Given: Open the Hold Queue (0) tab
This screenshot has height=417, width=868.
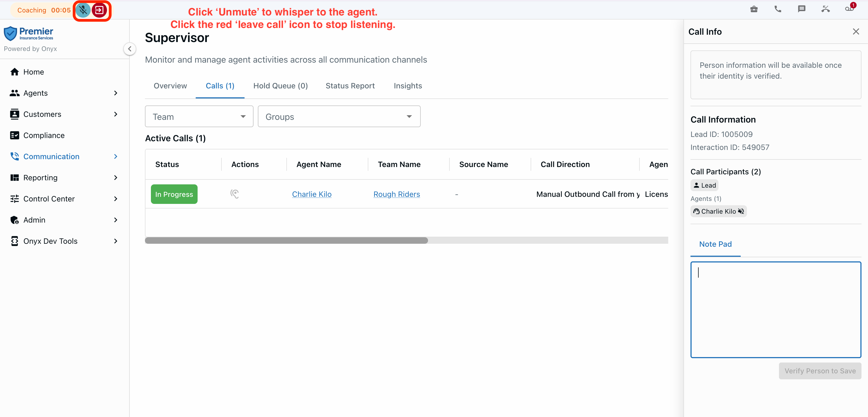Looking at the screenshot, I should tap(280, 86).
